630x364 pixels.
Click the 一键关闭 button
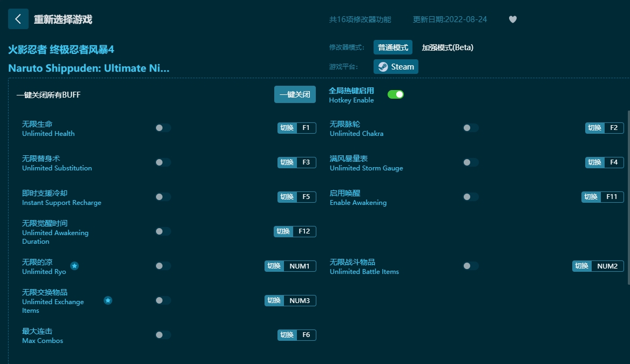(295, 94)
